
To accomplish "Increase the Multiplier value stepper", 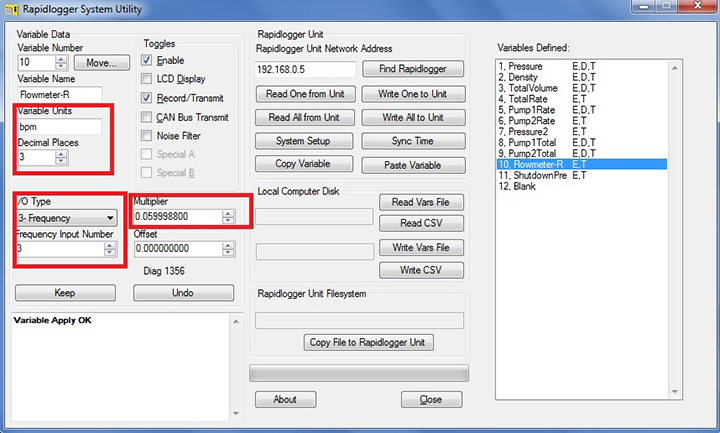I will coord(228,214).
